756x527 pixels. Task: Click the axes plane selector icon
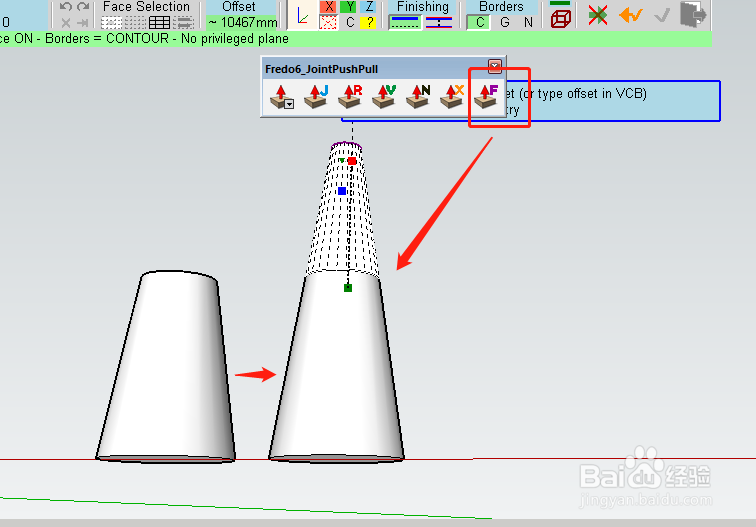click(303, 16)
